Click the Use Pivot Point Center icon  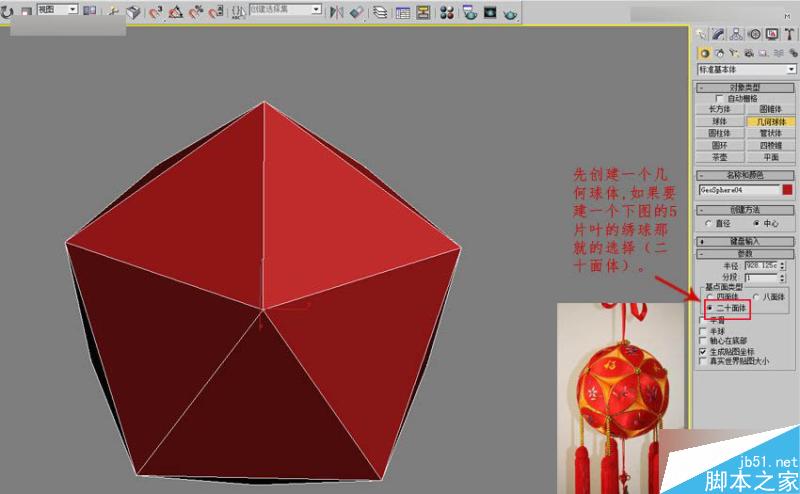tap(90, 10)
